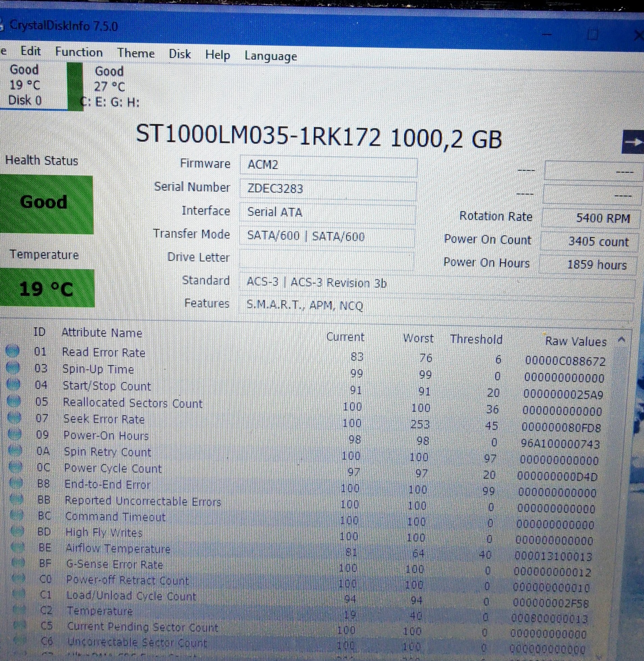Open the Help menu
Image resolution: width=644 pixels, height=661 pixels.
[x=217, y=55]
